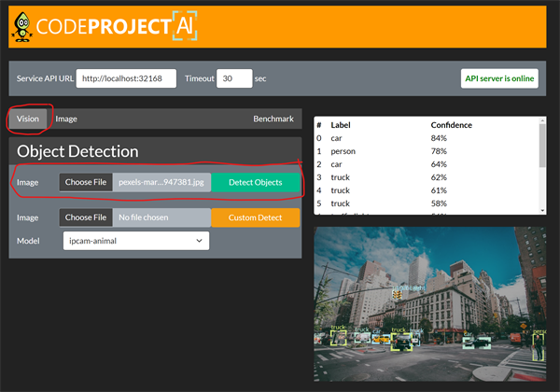The image size is (560, 392).
Task: Click the API server is online status badge
Action: pyautogui.click(x=499, y=78)
